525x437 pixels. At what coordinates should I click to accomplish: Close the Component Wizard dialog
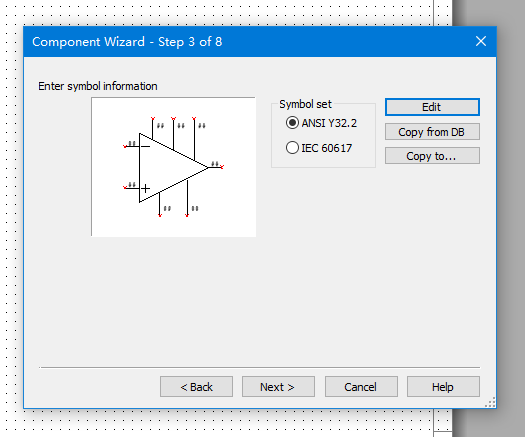point(481,41)
